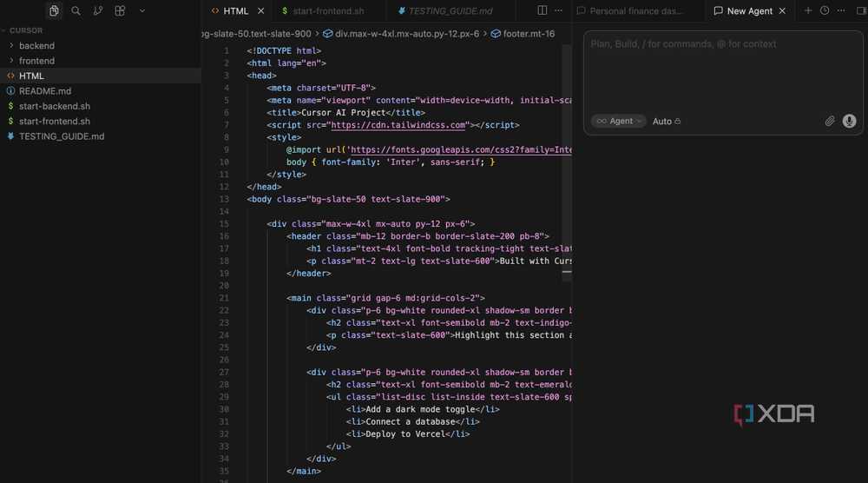
Task: Click the body font-family CSS line
Action: pos(391,162)
